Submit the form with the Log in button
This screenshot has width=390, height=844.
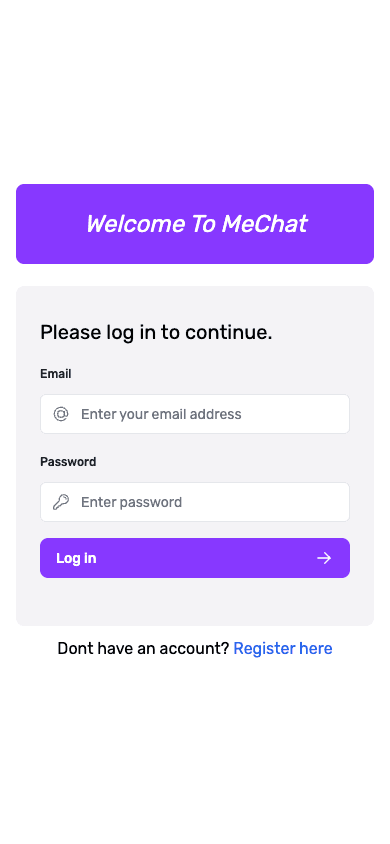[x=195, y=558]
